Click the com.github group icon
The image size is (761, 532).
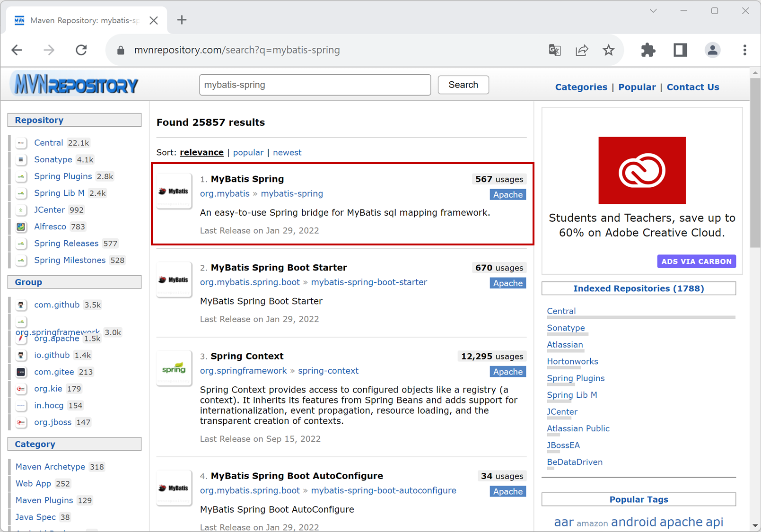(21, 305)
